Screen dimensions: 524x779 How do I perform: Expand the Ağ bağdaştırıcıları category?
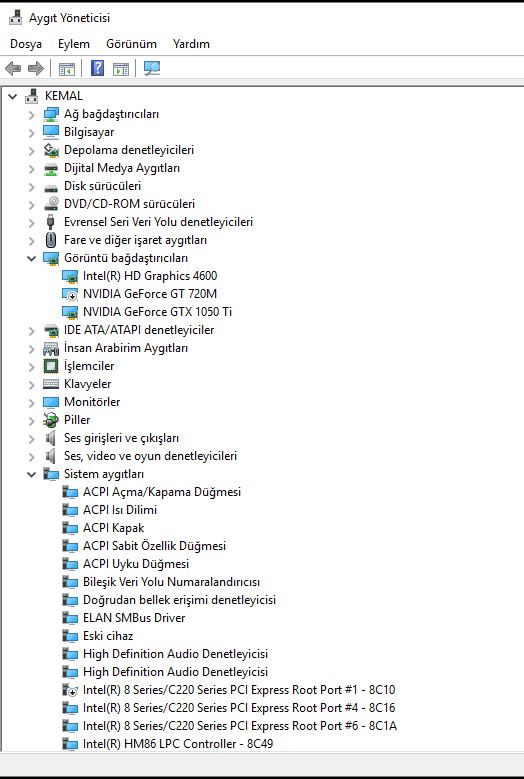(x=31, y=115)
